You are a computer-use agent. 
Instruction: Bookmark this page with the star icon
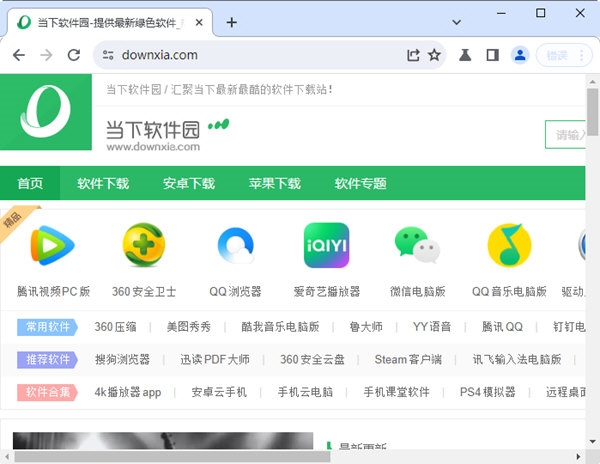click(434, 55)
